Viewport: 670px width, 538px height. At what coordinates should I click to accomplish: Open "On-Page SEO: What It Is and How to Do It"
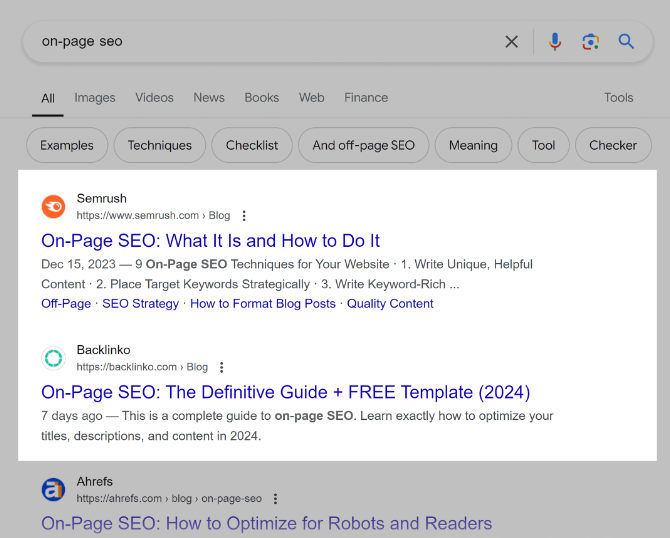coord(211,241)
